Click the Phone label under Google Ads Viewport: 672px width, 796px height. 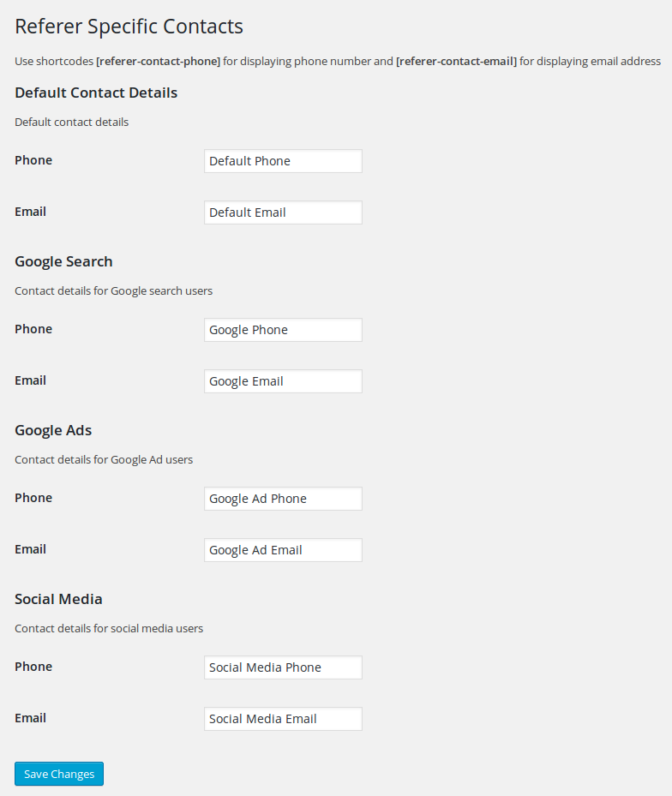[x=33, y=498]
